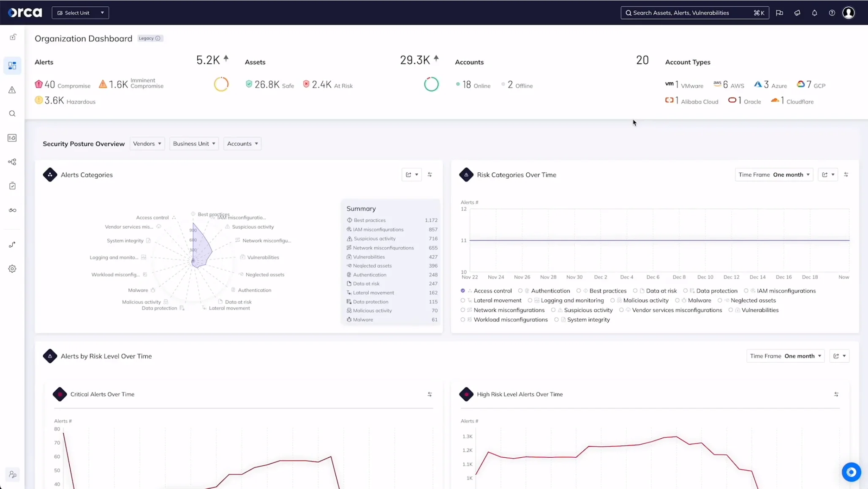Select the Shift Left infinity sidebar icon
The image size is (868, 489).
tap(12, 210)
